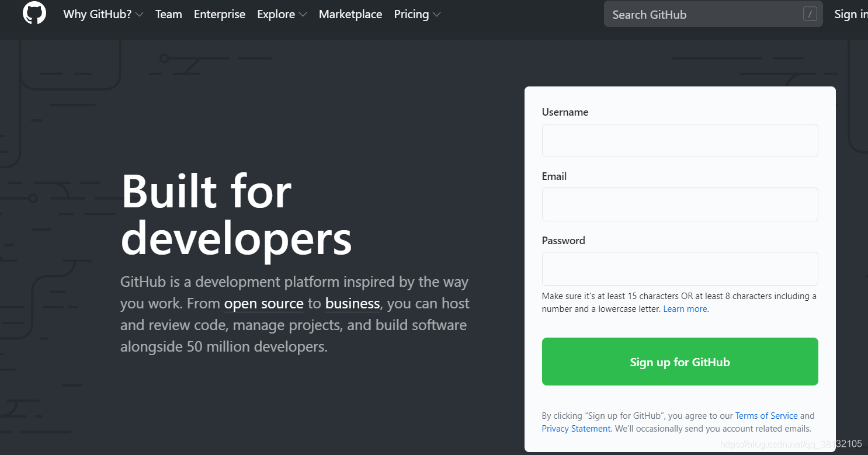
Task: Open the Privacy Statement link
Action: pyautogui.click(x=577, y=429)
